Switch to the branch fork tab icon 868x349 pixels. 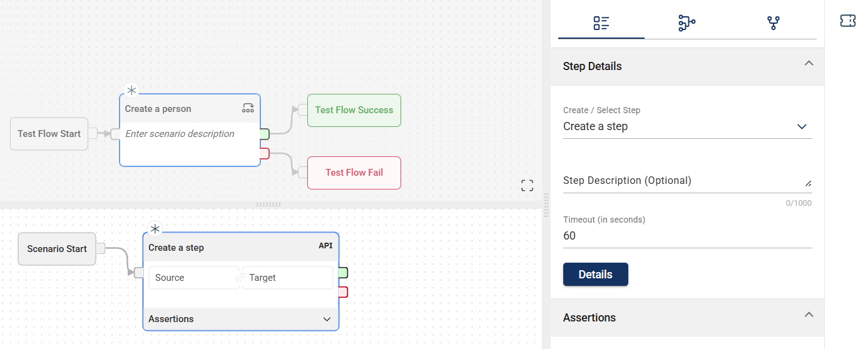(774, 23)
